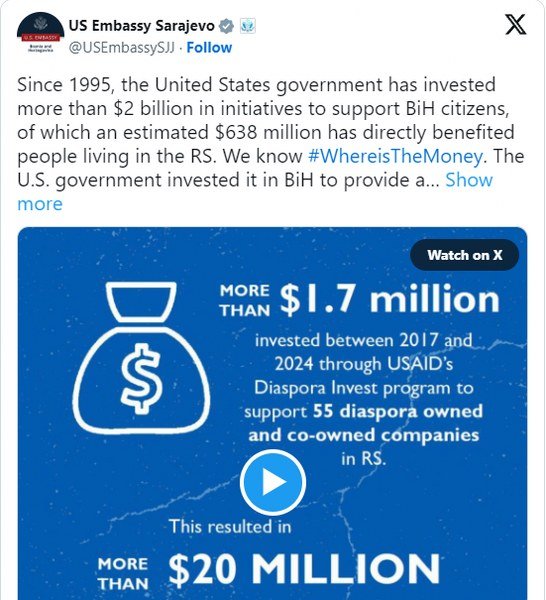The width and height of the screenshot is (546, 600).
Task: Open the #WhereisTheMoney hashtag
Action: 395,156
